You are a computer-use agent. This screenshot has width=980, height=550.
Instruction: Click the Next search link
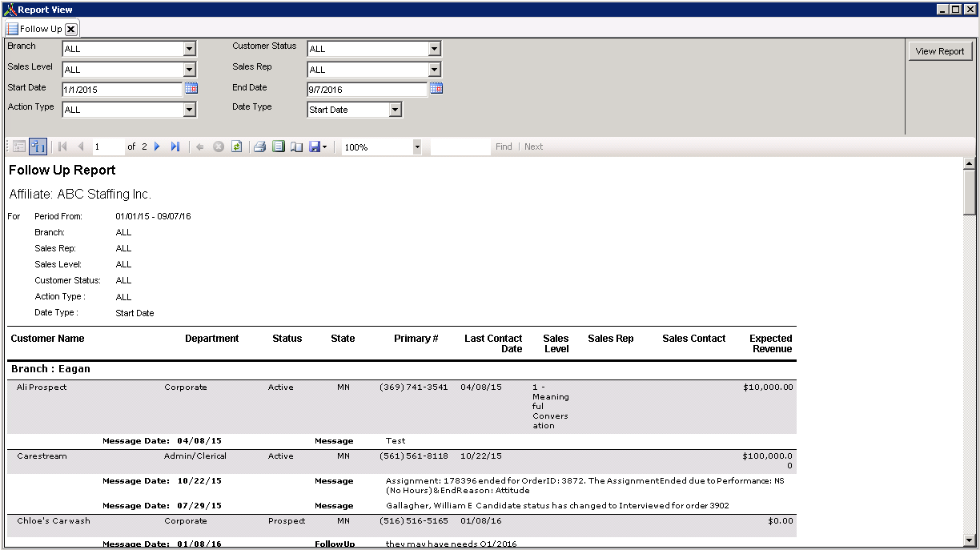point(533,147)
